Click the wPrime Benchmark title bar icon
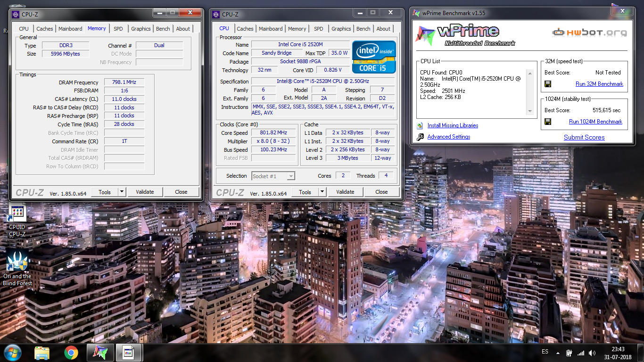Screen dimensions: 644x362 tap(415, 13)
